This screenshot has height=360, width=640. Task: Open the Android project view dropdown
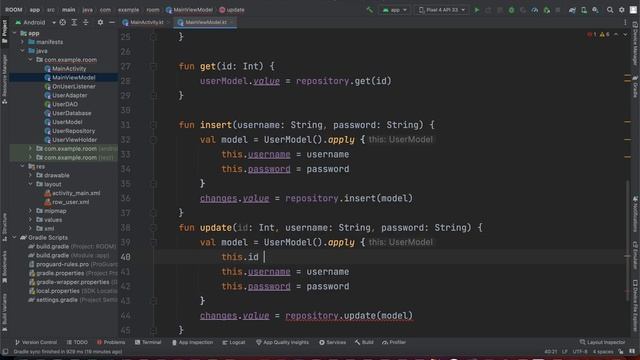pos(35,22)
